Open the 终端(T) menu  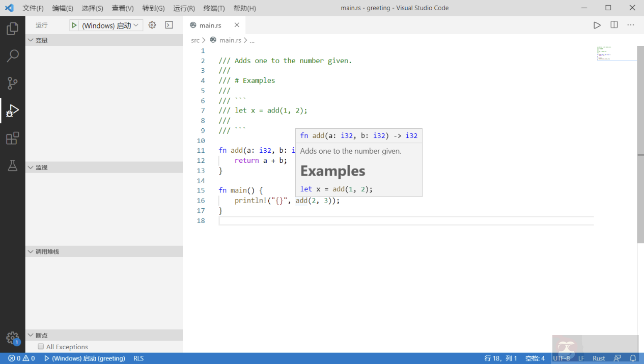tap(214, 8)
